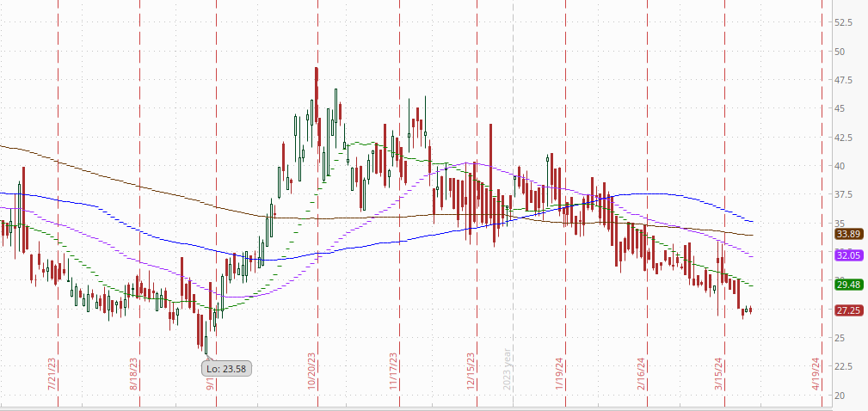Select the 2/16/24 date marker label
The height and width of the screenshot is (411, 868).
click(641, 374)
